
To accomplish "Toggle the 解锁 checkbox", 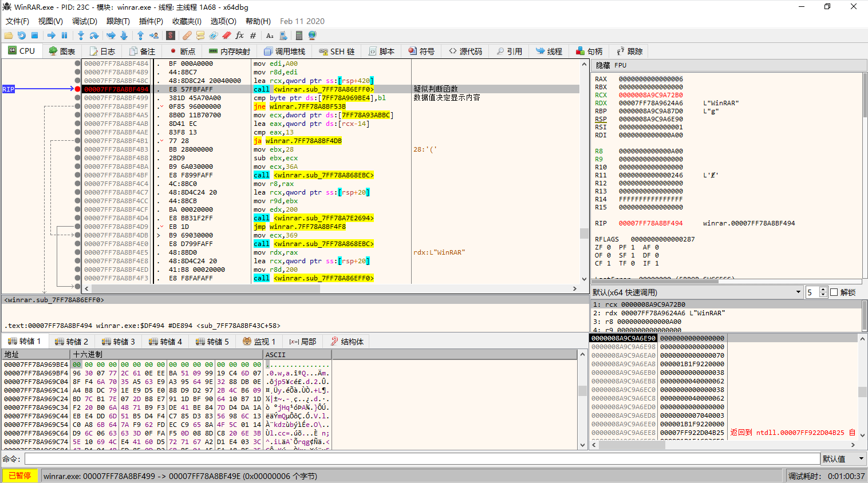I will (834, 292).
